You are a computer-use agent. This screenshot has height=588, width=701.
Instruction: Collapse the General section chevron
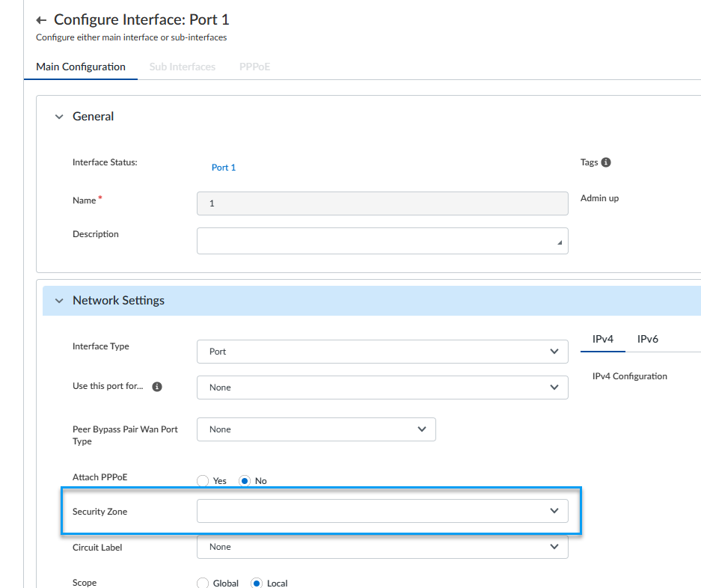[x=59, y=117]
